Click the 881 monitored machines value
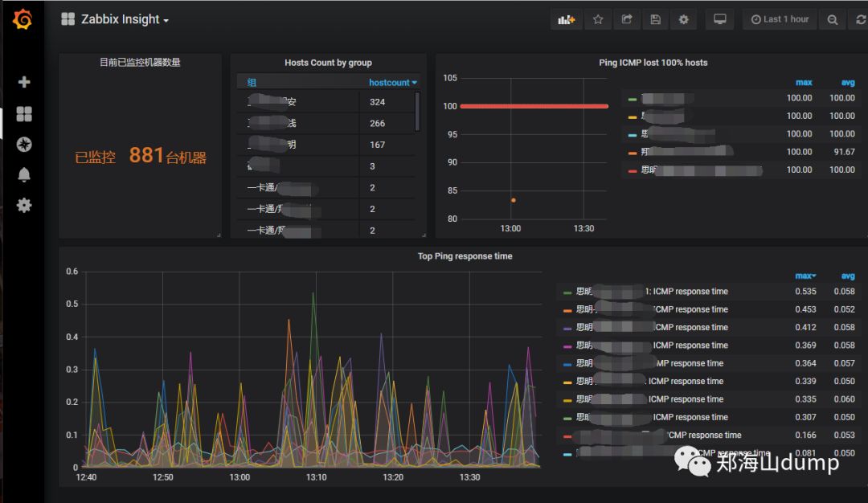The width and height of the screenshot is (868, 503). [146, 156]
